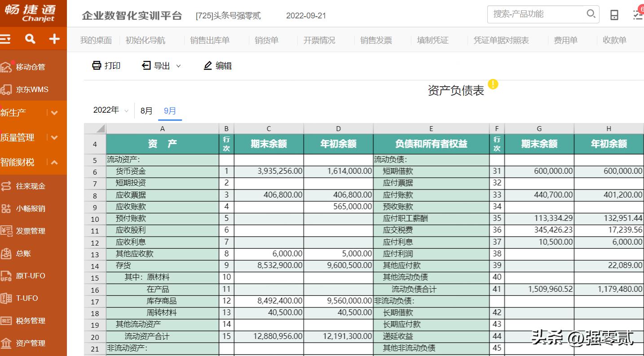Select the 发票管理 sidebar icon
The height and width of the screenshot is (356, 644).
click(8, 231)
